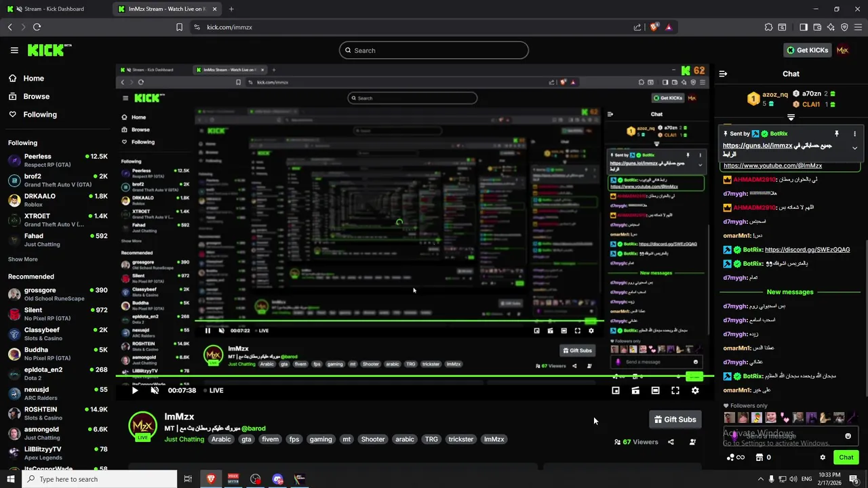Screen dimensions: 868x488
Task: Click the trickster tag
Action: 461,439
